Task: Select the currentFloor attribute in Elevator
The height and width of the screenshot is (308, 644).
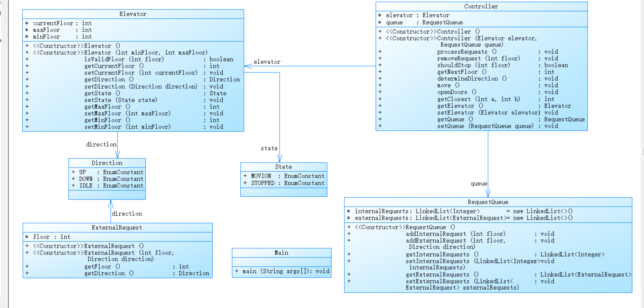Action: 53,23
